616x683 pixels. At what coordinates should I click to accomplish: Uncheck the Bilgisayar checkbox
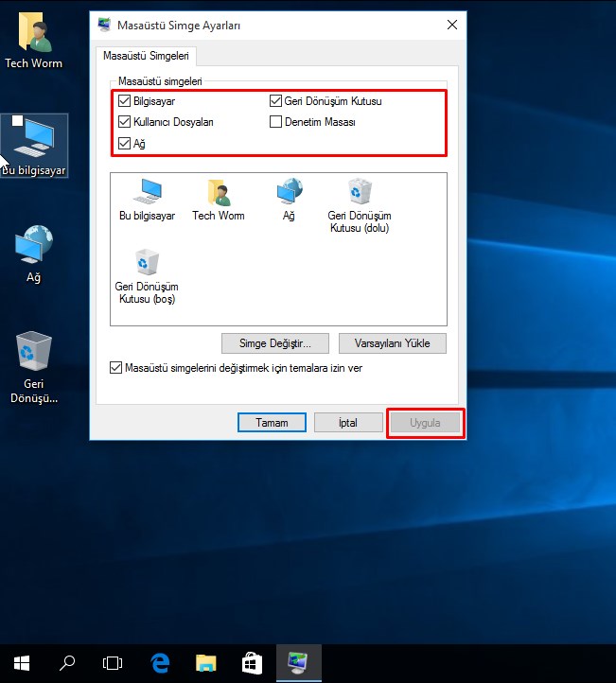coord(124,101)
